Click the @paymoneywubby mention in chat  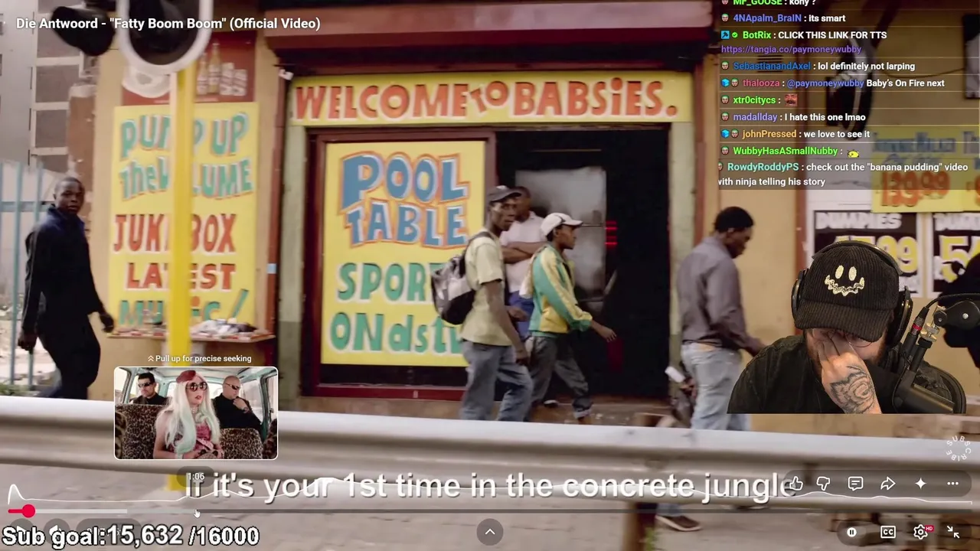click(825, 83)
